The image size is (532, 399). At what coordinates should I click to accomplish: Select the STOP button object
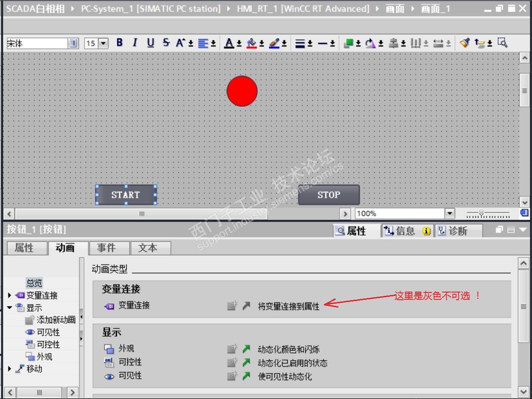(329, 195)
